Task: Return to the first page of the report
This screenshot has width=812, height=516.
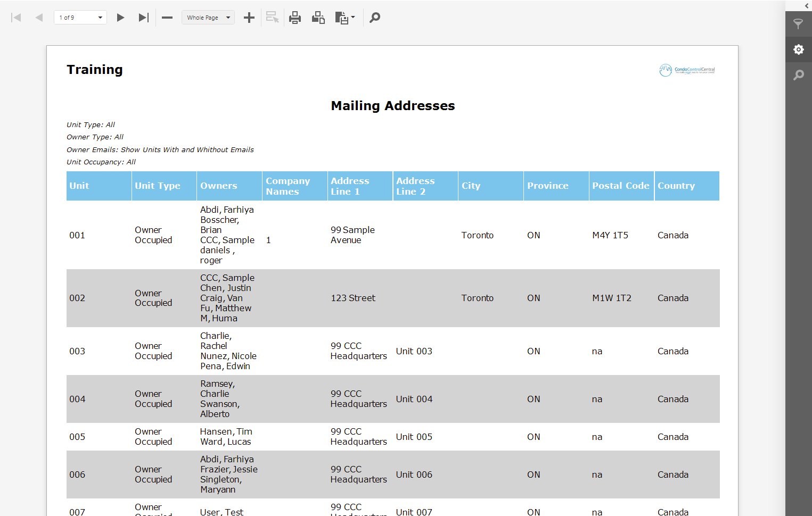Action: point(16,18)
